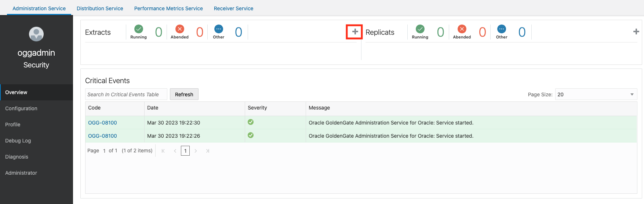This screenshot has width=644, height=204.
Task: Go to first page of events
Action: pos(163,151)
